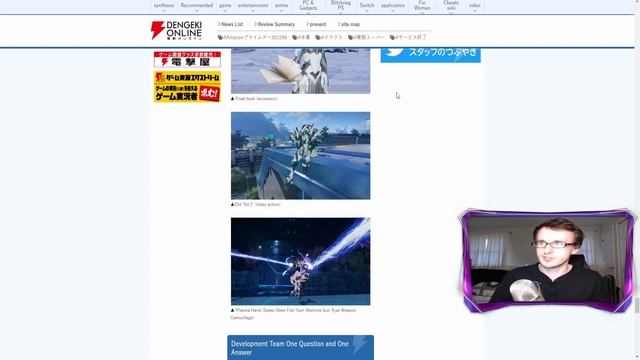This screenshot has height=360, width=640.
Task: Click the second hashtag tag after Amazon
Action: pos(301,37)
